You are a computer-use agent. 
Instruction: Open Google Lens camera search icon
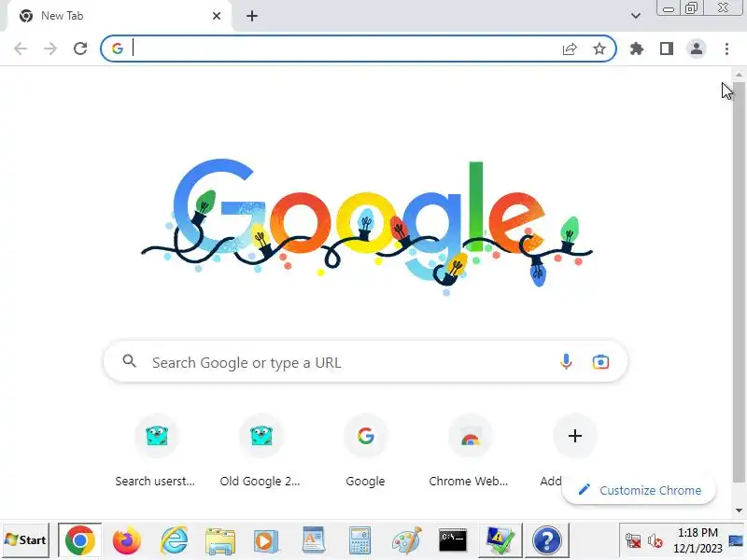coord(600,362)
